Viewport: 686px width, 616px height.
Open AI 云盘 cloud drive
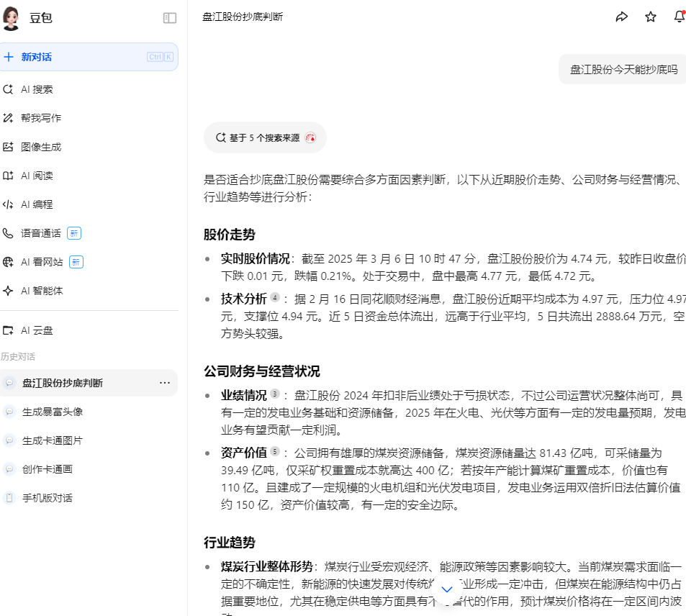point(37,330)
